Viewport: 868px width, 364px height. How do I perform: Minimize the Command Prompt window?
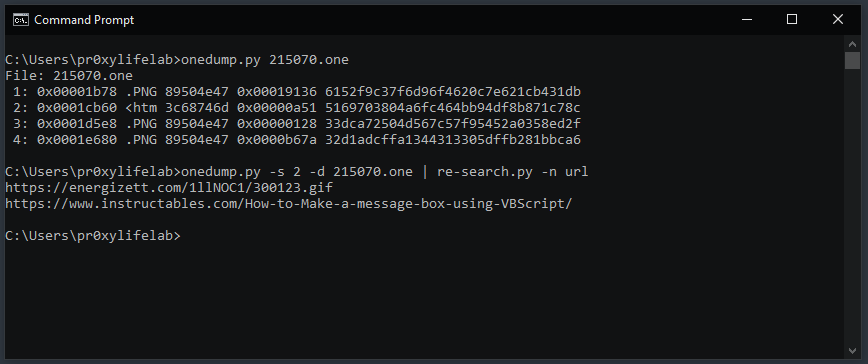click(x=747, y=20)
